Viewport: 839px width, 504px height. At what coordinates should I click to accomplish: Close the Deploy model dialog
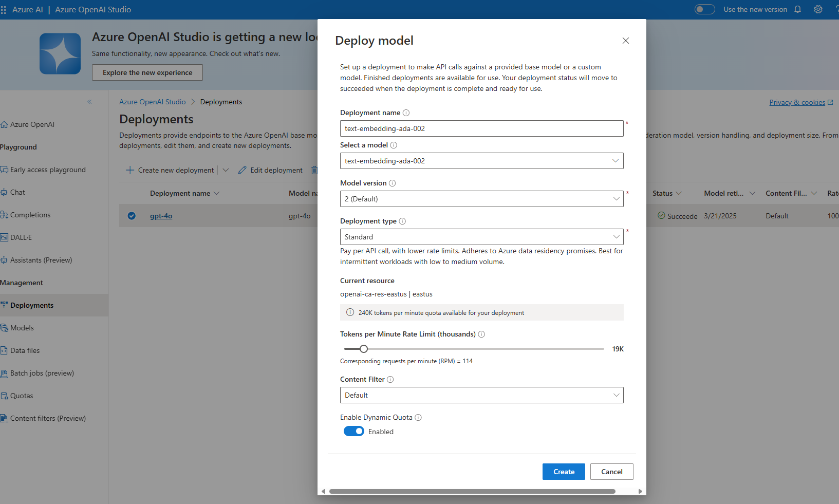[x=625, y=41]
